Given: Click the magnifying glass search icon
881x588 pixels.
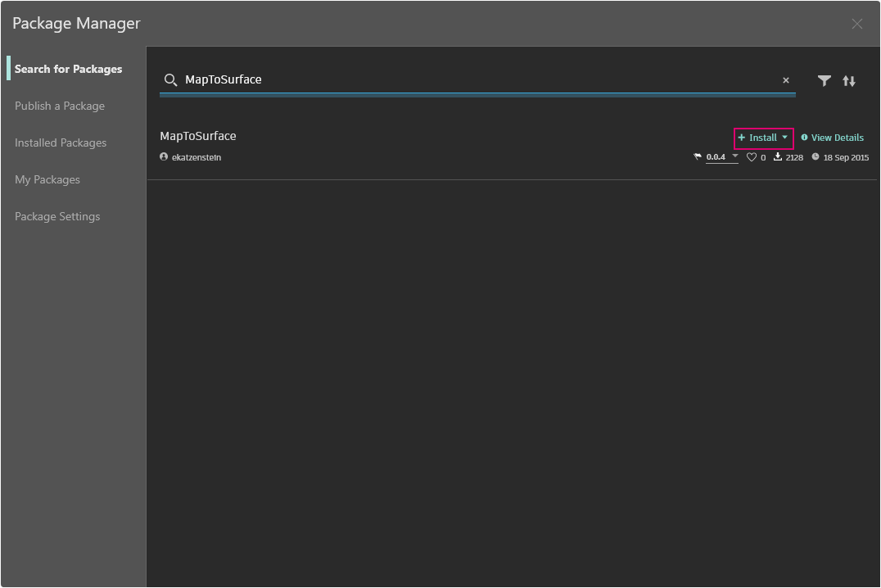Looking at the screenshot, I should pyautogui.click(x=170, y=79).
